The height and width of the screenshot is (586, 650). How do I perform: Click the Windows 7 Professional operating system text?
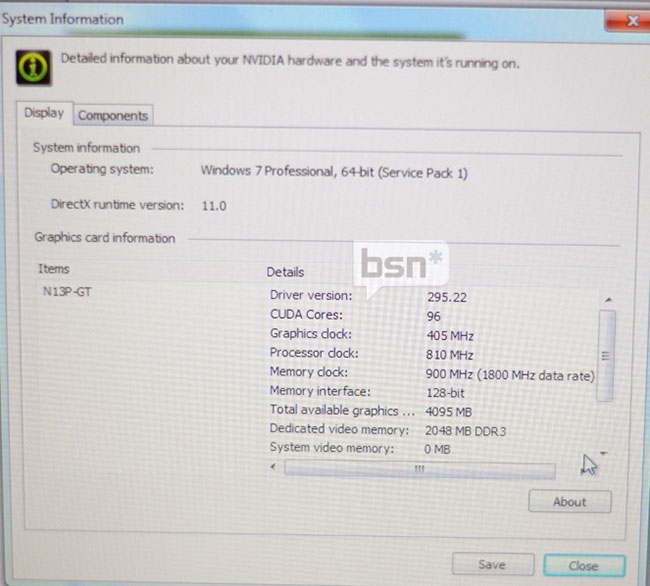(334, 172)
